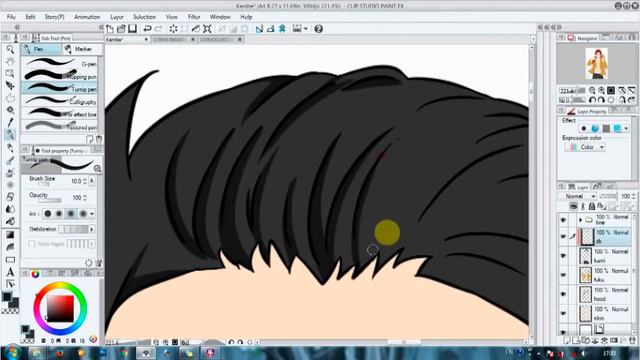
Task: Open the Effect options dropdown arrow
Action: tap(626, 129)
